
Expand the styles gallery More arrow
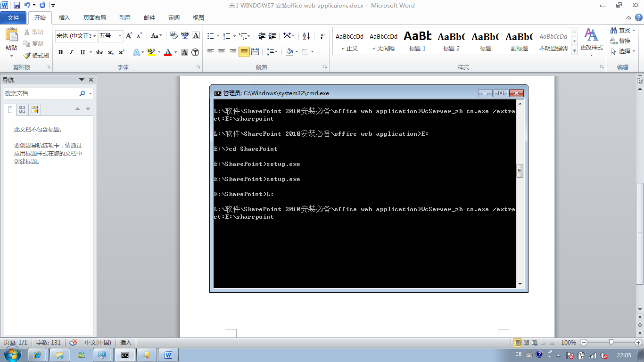574,50
